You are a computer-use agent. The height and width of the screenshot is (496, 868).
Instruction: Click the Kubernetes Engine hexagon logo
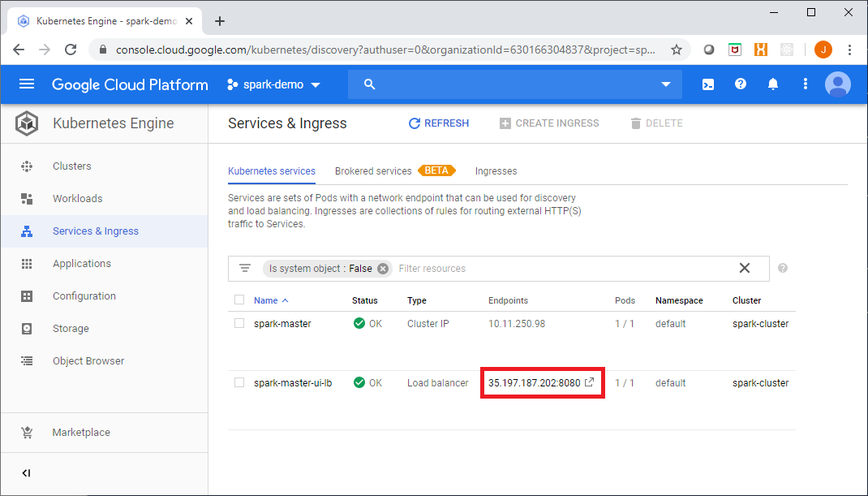pos(27,123)
